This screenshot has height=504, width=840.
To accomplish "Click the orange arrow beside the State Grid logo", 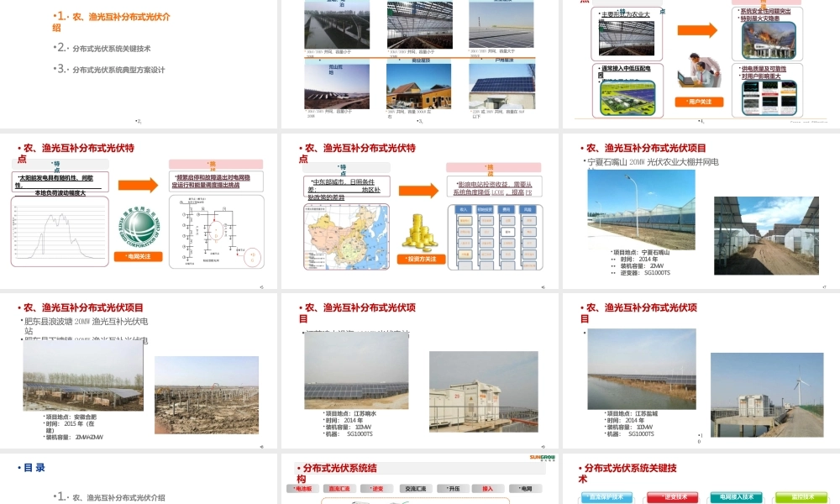I will click(139, 186).
